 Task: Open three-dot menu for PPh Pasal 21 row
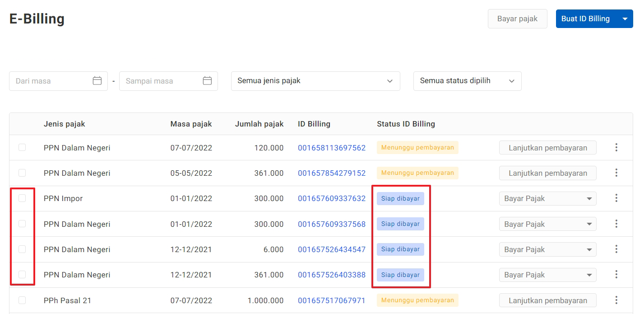pyautogui.click(x=616, y=300)
